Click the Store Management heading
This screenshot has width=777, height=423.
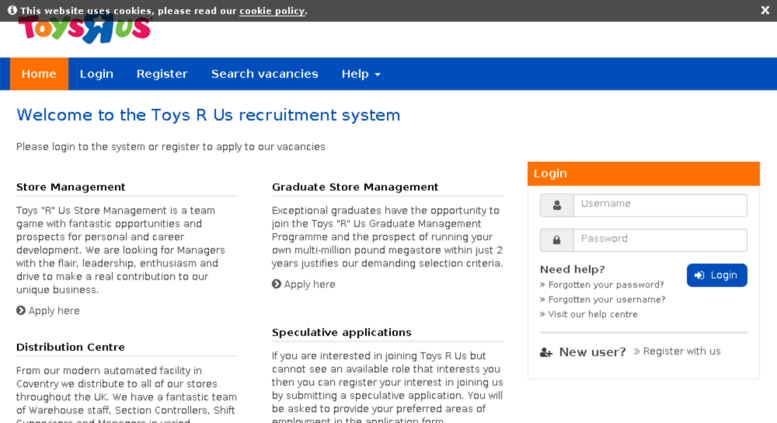pyautogui.click(x=71, y=187)
